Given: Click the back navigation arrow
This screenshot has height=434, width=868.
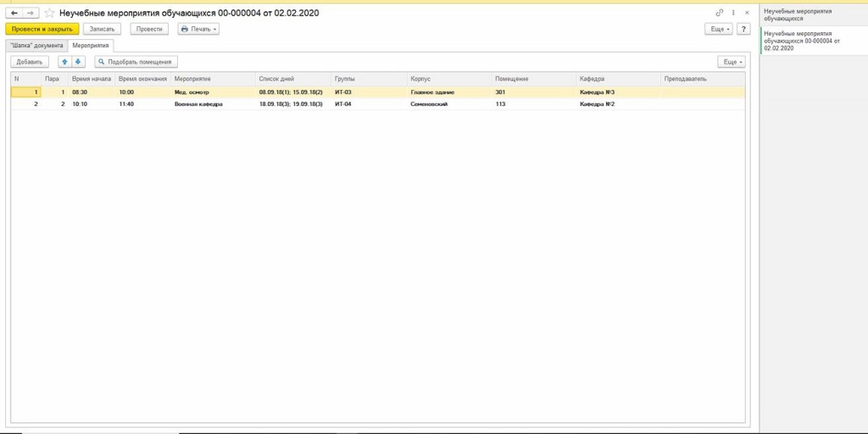Looking at the screenshot, I should tap(14, 14).
